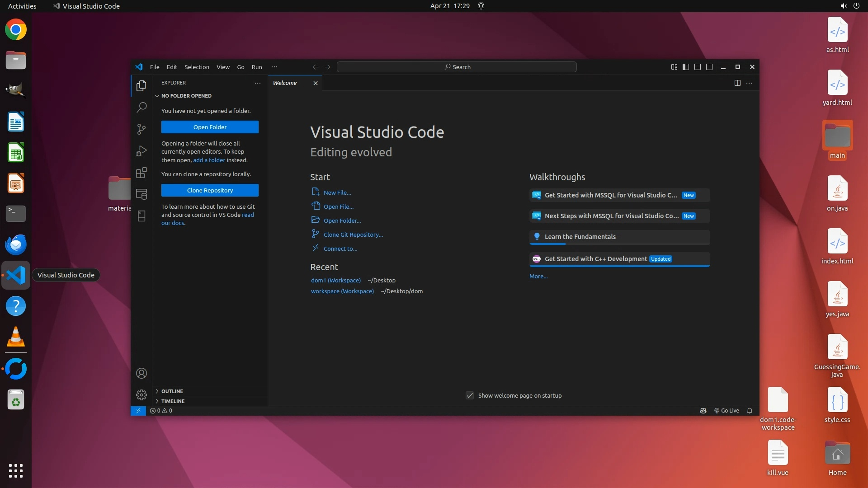Click the Accounts icon in activity bar
Viewport: 868px width, 488px height.
(142, 373)
